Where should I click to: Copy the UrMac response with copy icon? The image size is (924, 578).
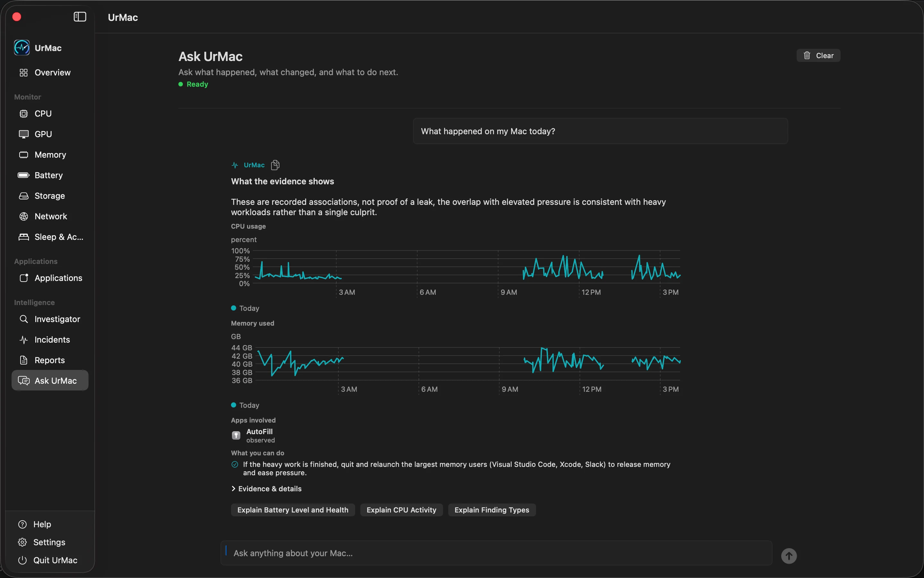click(x=275, y=165)
